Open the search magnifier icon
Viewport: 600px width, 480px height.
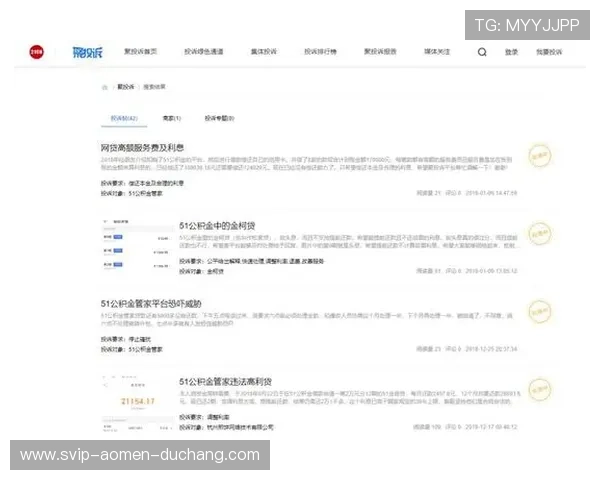point(482,52)
